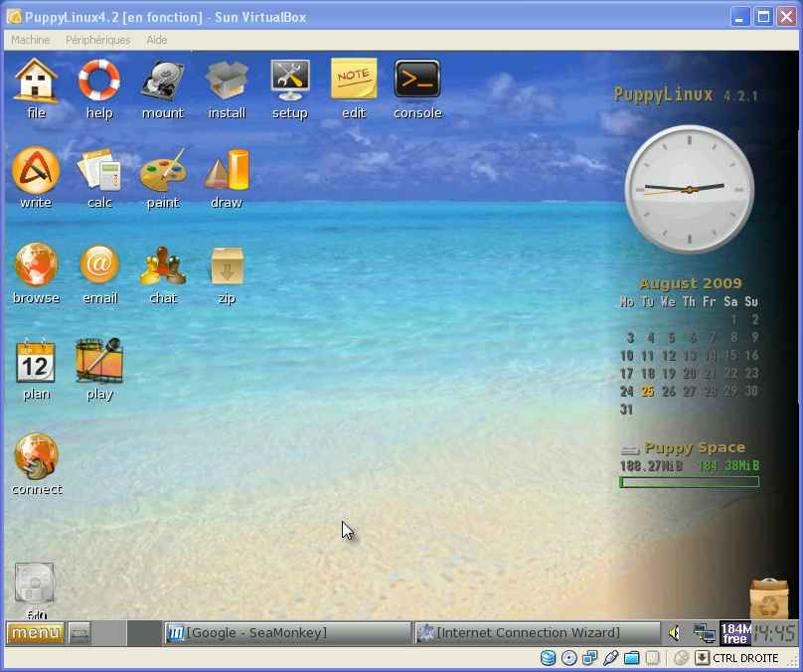Click the August 2009 calendar heading
This screenshot has width=803, height=672.
click(x=691, y=283)
